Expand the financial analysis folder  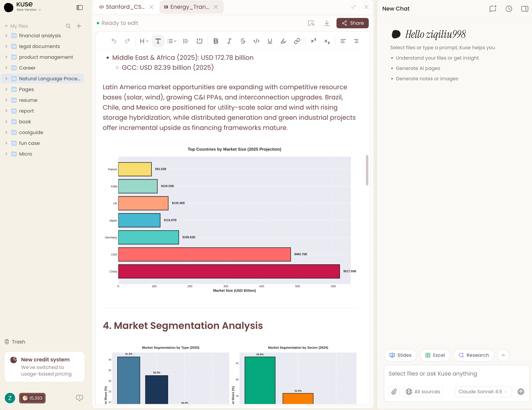click(6, 36)
